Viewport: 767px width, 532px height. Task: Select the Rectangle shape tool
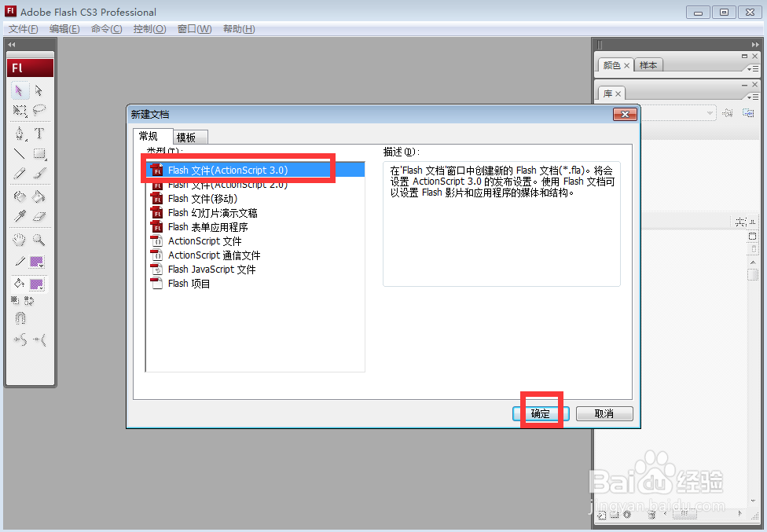point(39,153)
